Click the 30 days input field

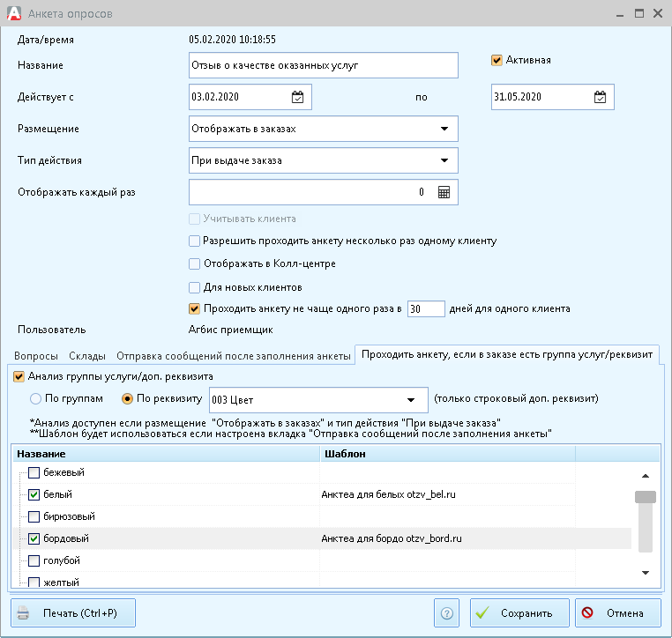(x=426, y=308)
